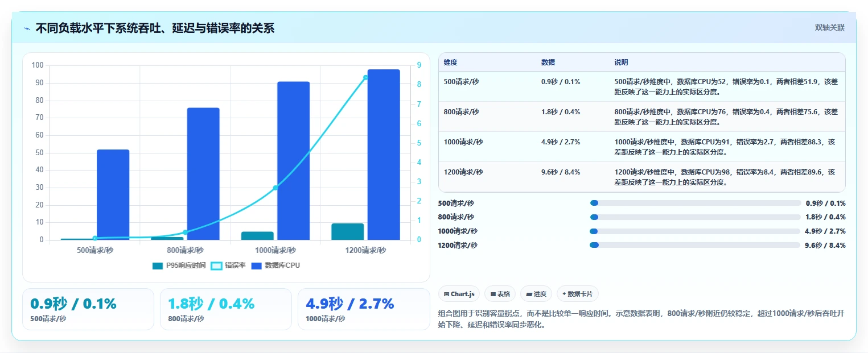Toggle the P95响应时间 legend entry
868x353 pixels.
point(179,265)
